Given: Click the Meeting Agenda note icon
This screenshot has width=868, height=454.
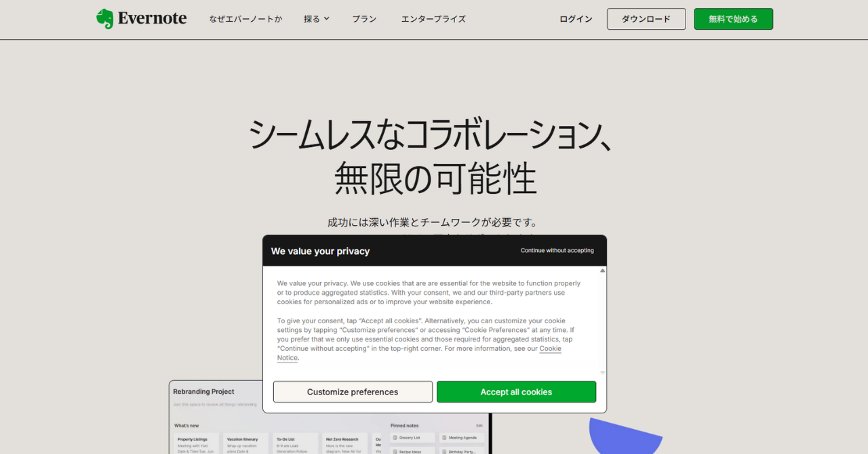Looking at the screenshot, I should (x=444, y=438).
